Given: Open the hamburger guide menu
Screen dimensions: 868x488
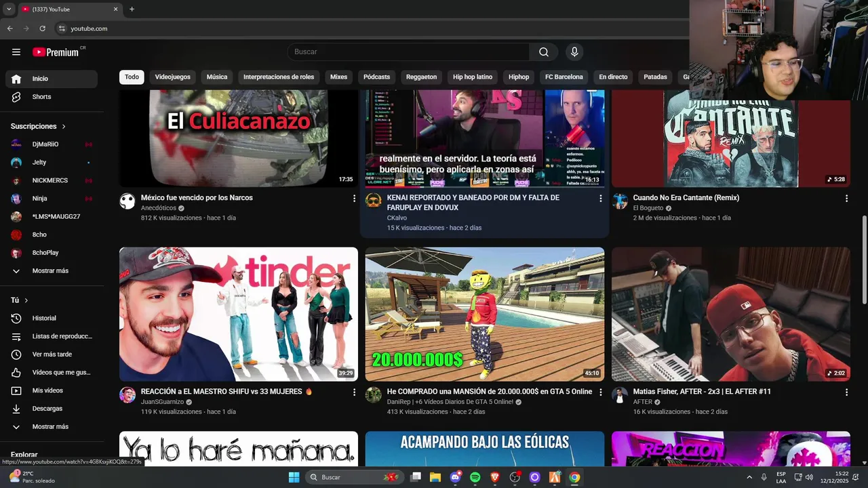Looking at the screenshot, I should click(x=16, y=52).
